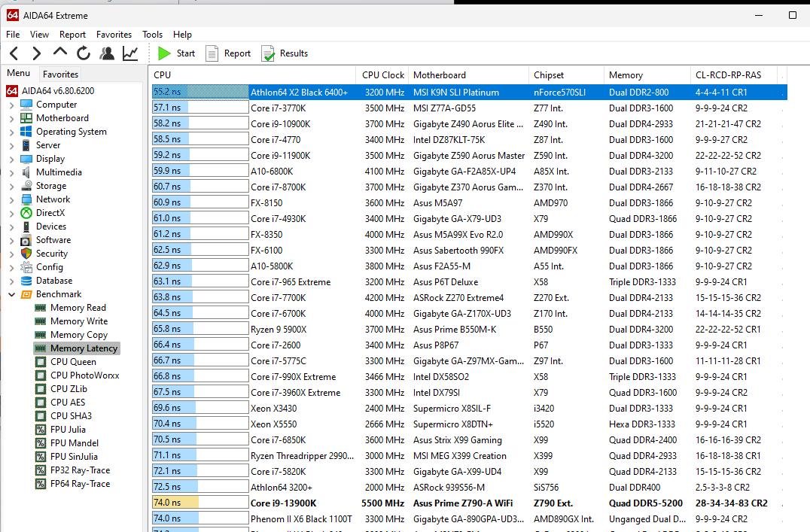Sort by the CPU Clock column header
This screenshot has width=810, height=532.
382,75
